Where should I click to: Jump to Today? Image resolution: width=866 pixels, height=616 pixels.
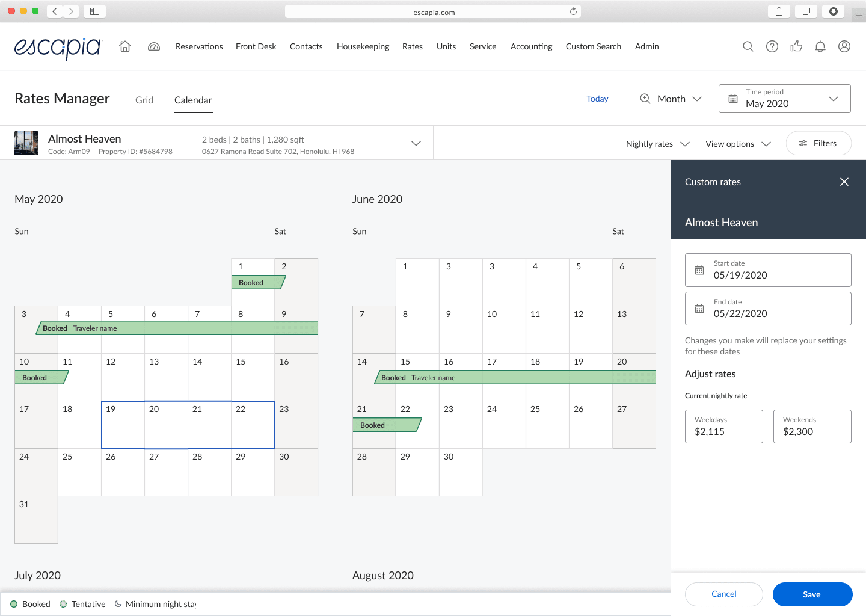597,99
